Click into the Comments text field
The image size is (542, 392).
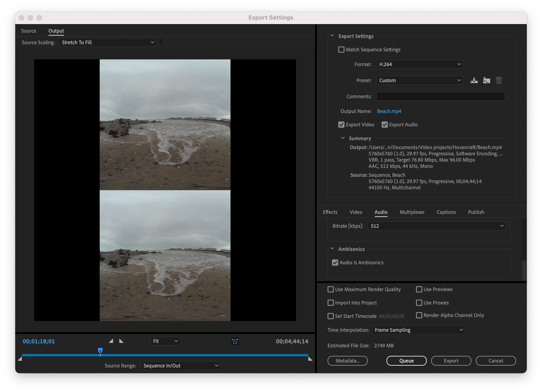coord(440,96)
